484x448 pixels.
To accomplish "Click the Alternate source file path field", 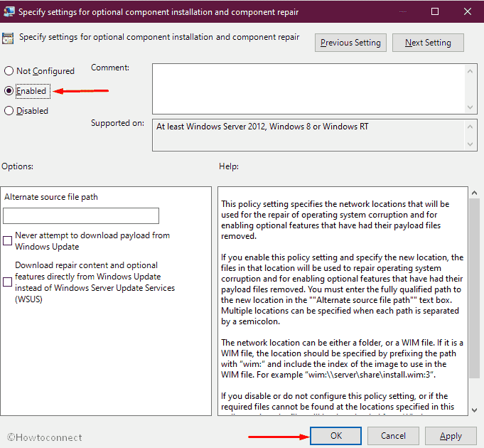I will 81,215.
